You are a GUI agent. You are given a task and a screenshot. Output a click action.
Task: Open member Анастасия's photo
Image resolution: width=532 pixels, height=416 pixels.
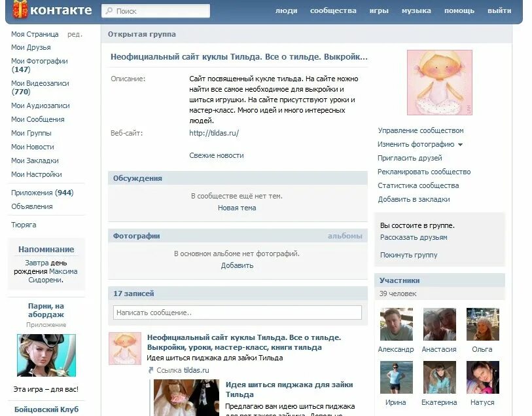(x=439, y=324)
